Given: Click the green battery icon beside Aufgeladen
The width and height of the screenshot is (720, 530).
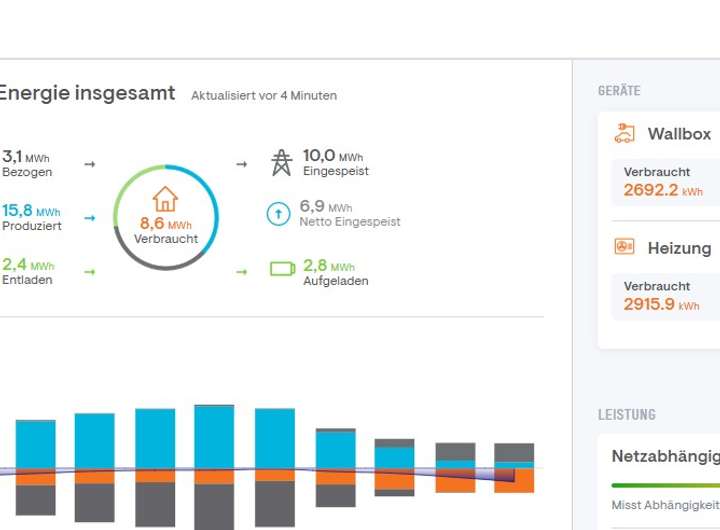Looking at the screenshot, I should 283,269.
